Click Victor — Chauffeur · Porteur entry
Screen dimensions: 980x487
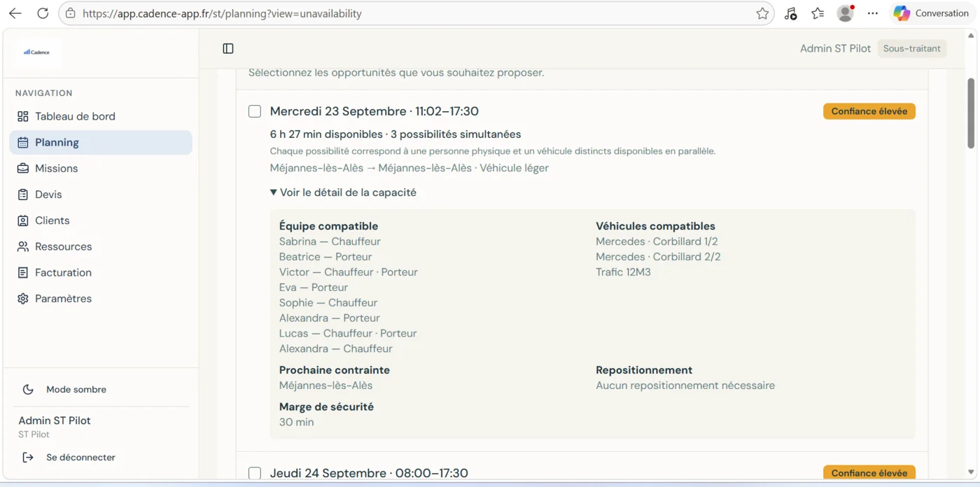(349, 272)
